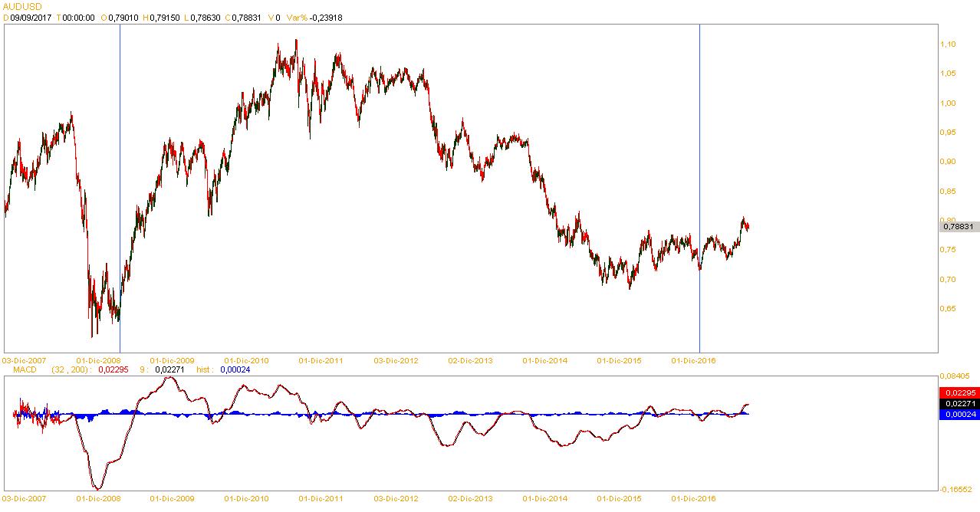This screenshot has height=512, width=980.
Task: Click 01-Dic-2015 on the MACD panel date axis
Action: click(619, 498)
